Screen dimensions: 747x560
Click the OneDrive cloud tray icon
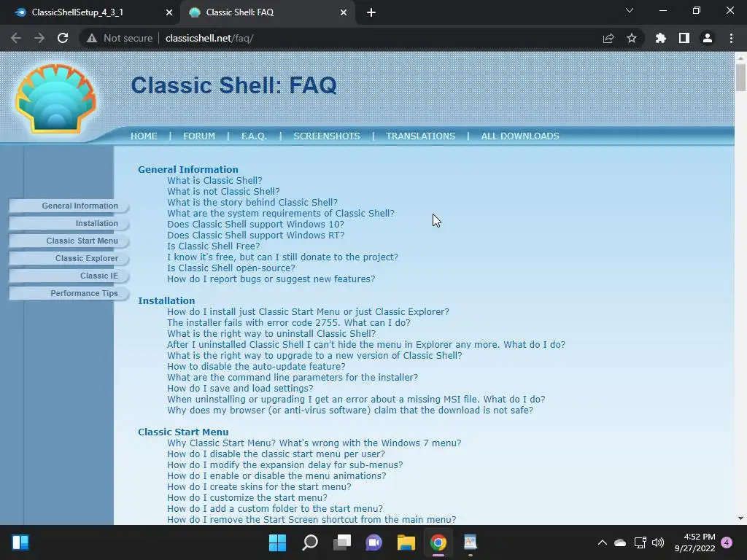click(x=620, y=542)
